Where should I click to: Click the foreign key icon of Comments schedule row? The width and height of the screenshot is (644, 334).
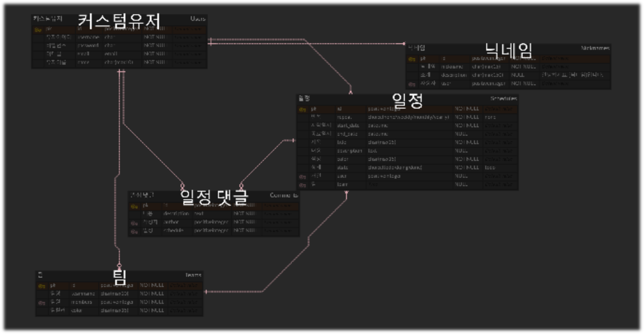[x=134, y=232]
